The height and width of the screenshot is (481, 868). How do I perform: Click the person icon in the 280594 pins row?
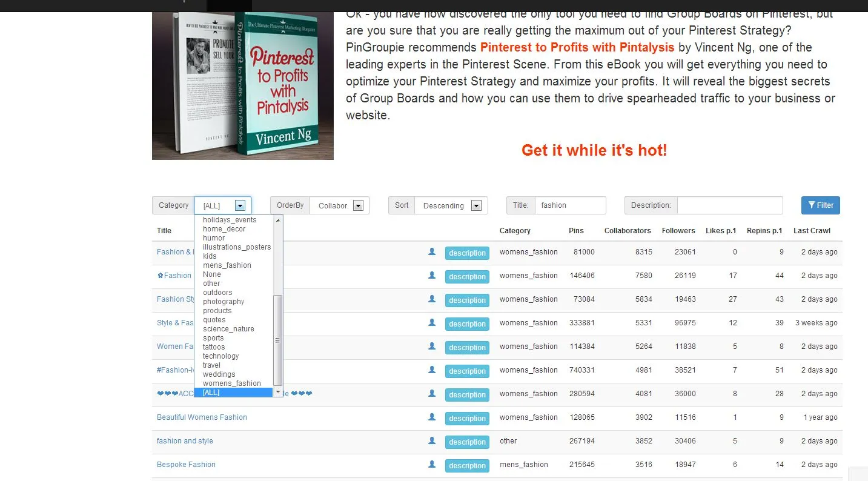pos(432,393)
